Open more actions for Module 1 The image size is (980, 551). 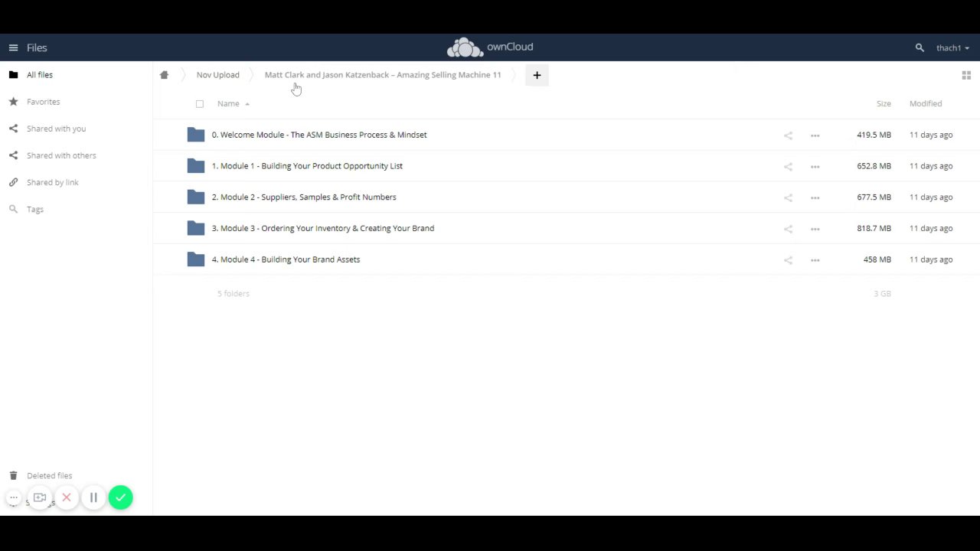[x=815, y=166]
